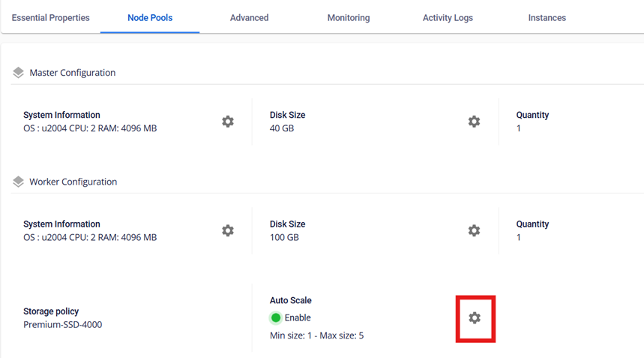Select the Node Pools tab
644x358 pixels.
[x=150, y=18]
